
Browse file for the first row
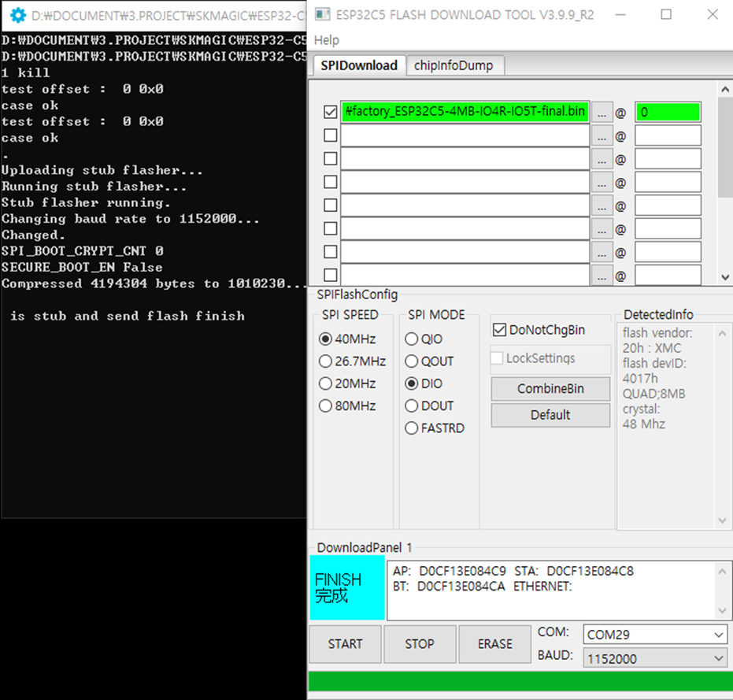pyautogui.click(x=602, y=113)
